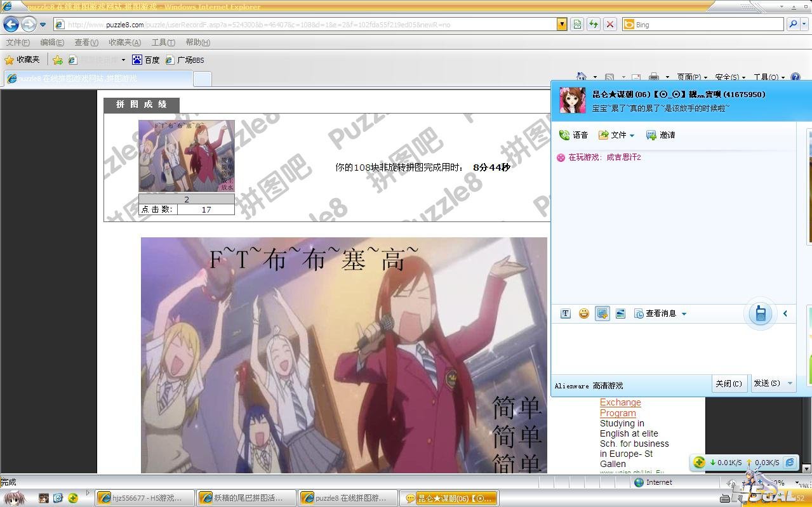Click the puzzle8.com address bar
Screen dimensions: 812x507
tap(305, 25)
